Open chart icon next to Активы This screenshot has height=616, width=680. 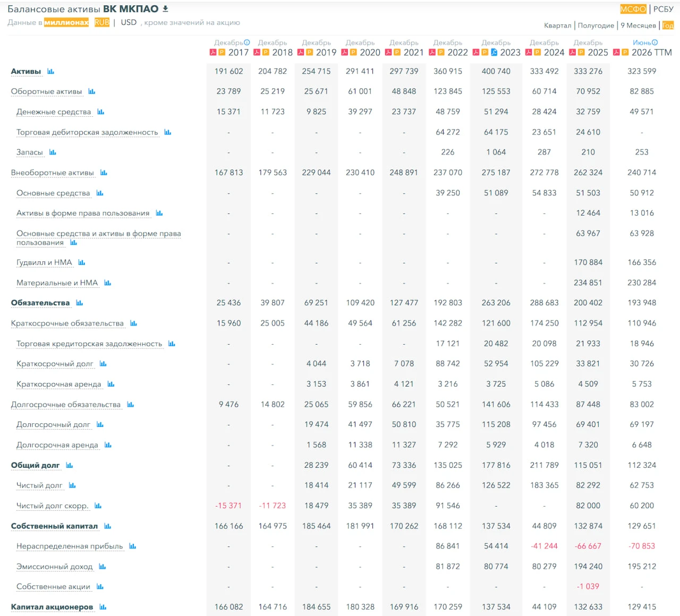pos(51,71)
